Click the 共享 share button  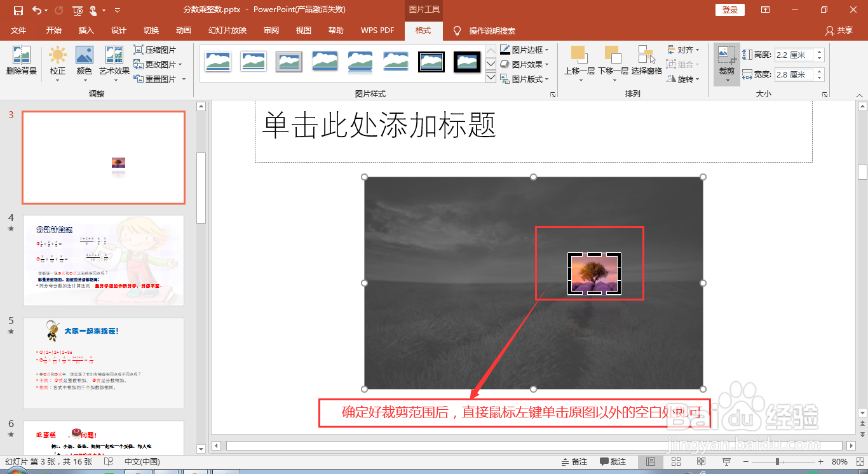pos(839,30)
